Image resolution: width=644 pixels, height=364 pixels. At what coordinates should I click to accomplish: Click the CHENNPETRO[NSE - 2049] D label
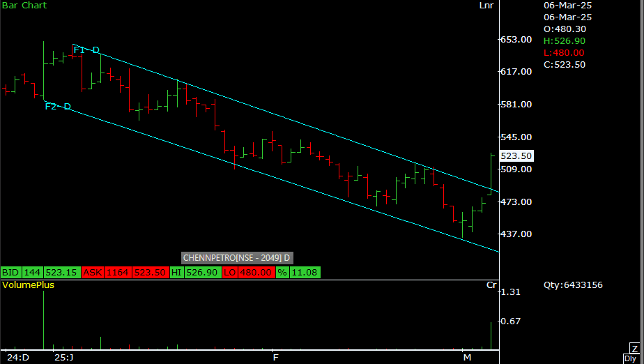[237, 258]
